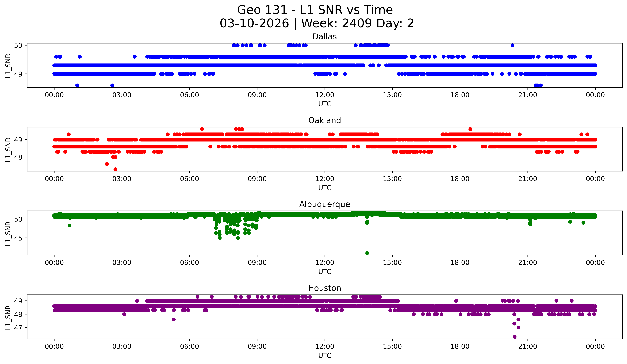Click the Houston subplot title
627x364 pixels.
point(324,288)
